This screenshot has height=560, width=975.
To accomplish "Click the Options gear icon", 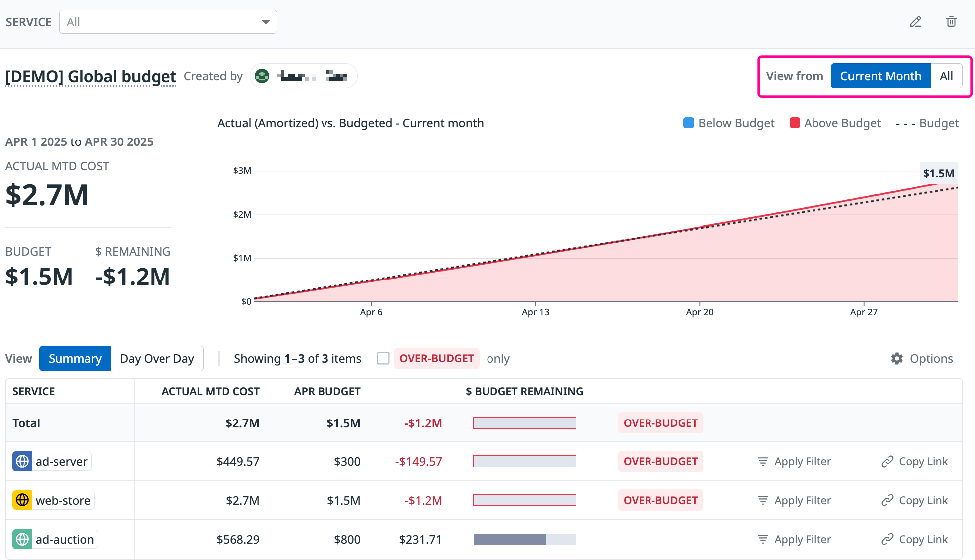I will [x=897, y=359].
